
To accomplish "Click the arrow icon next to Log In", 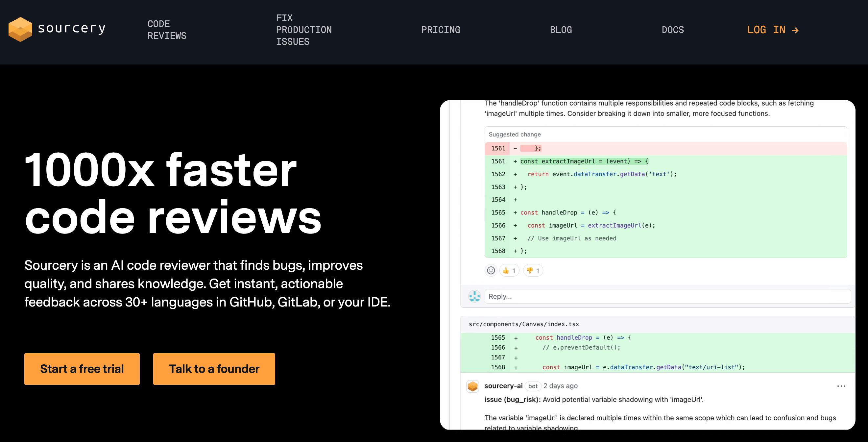I will [x=795, y=30].
